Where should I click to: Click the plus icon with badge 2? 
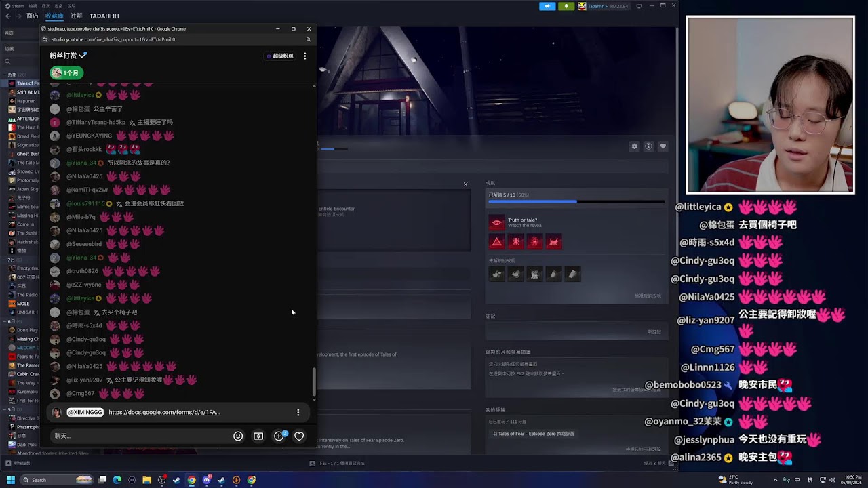(279, 436)
